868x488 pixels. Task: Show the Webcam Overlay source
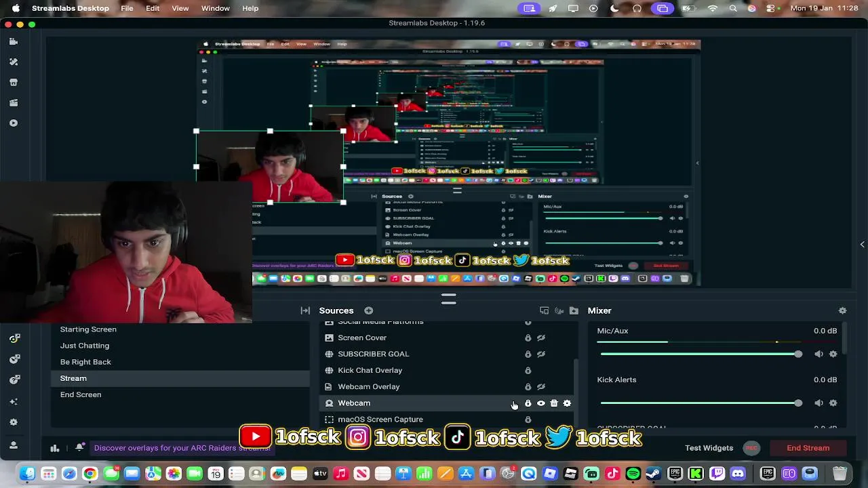point(541,386)
